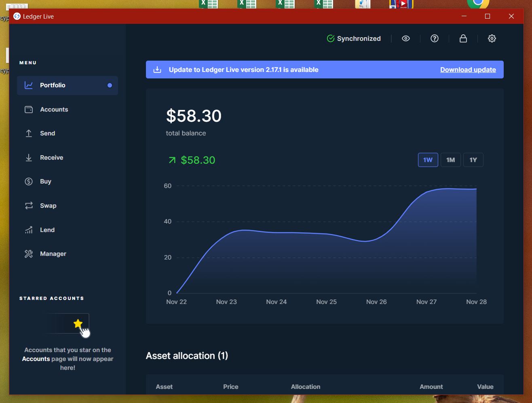The height and width of the screenshot is (403, 532).
Task: Switch chart range to 1M
Action: click(x=450, y=160)
